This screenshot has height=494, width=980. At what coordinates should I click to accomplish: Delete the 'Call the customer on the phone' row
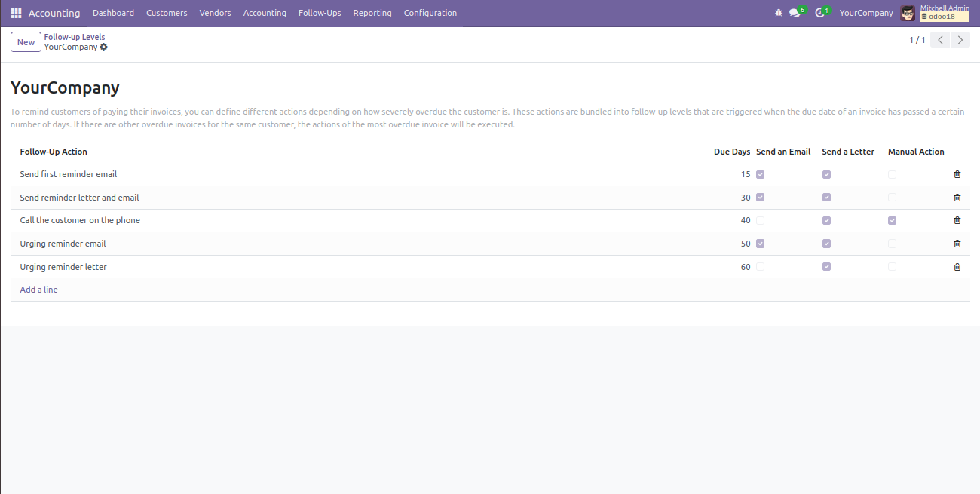pos(957,220)
